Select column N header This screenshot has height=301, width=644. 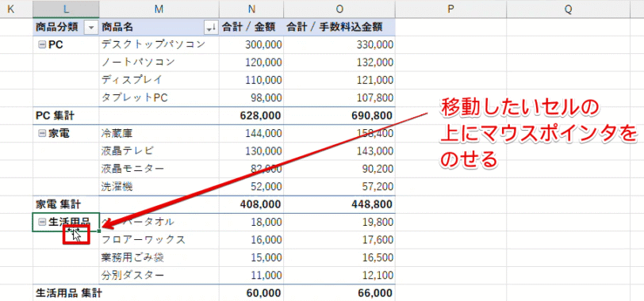pos(251,9)
